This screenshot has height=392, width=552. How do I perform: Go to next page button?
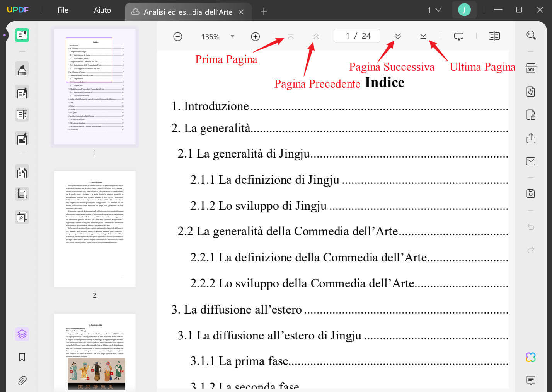tap(398, 36)
